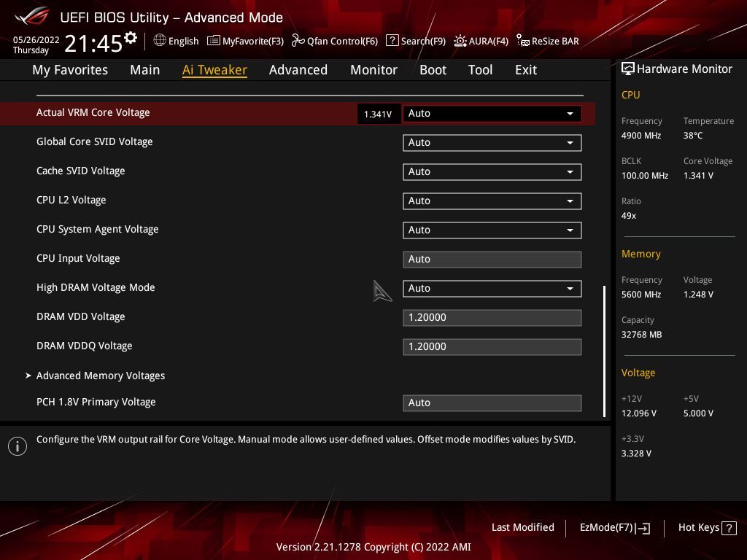Click memory frequency 5600 MHz value
747x560 pixels.
641,295
